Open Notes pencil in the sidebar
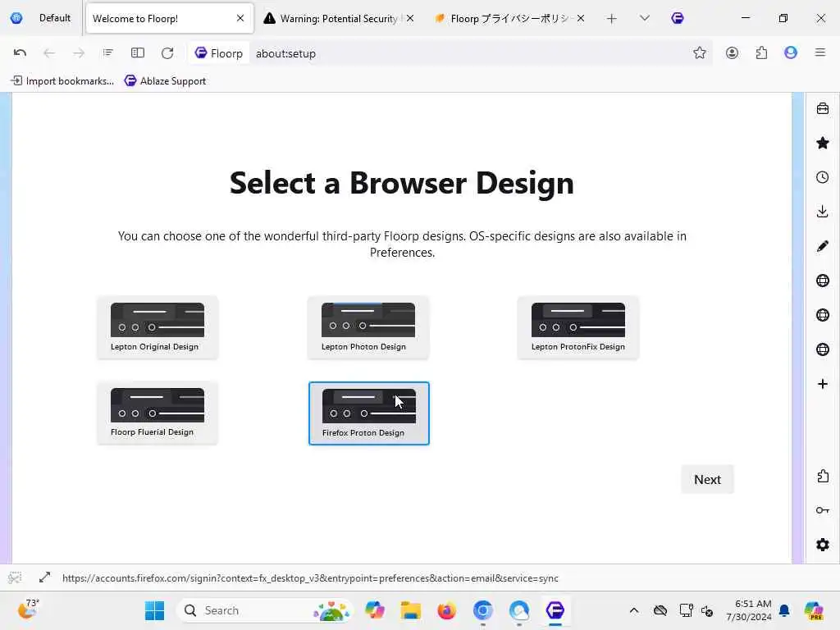Screen dimensions: 840x630 [x=822, y=246]
